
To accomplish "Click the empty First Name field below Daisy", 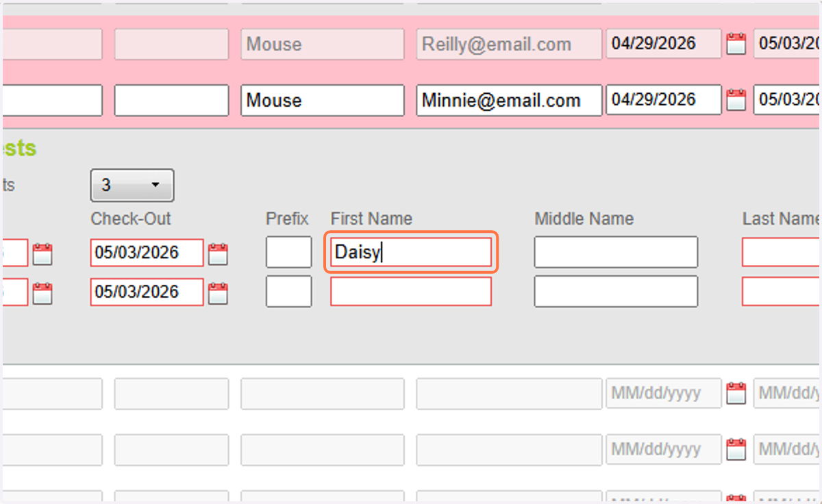I will pos(411,292).
